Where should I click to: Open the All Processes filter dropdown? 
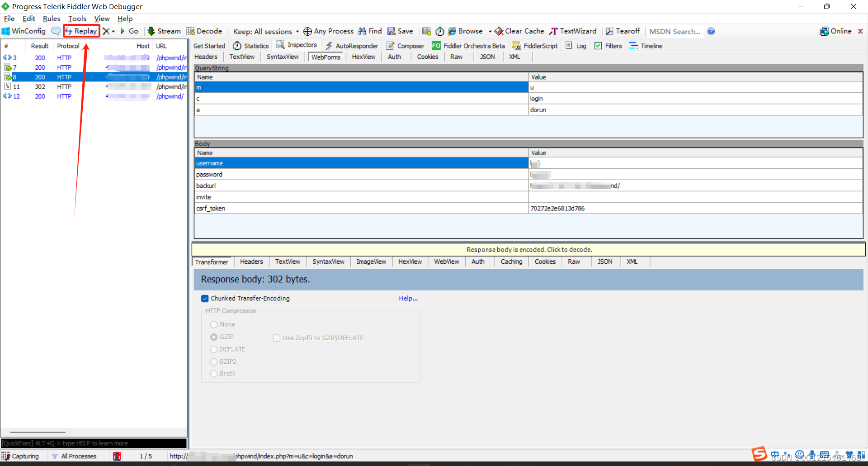pyautogui.click(x=74, y=456)
